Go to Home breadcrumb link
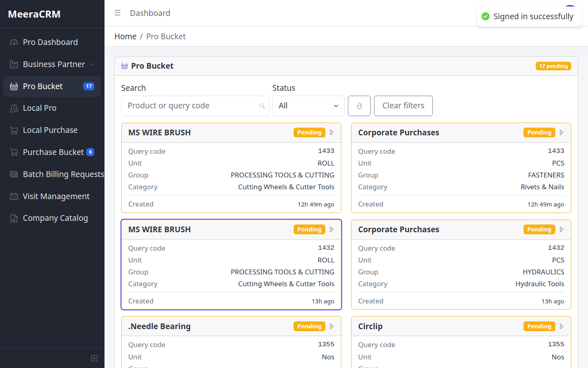The height and width of the screenshot is (368, 588). [x=125, y=36]
